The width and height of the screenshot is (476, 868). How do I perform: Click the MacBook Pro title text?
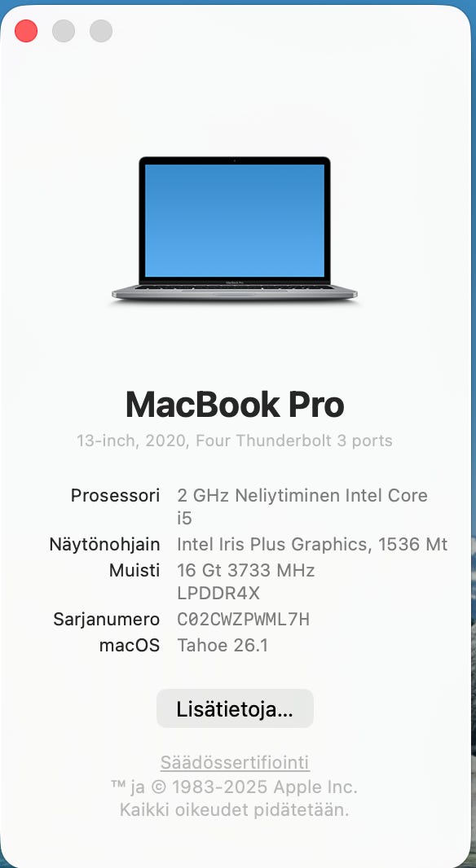tap(235, 405)
